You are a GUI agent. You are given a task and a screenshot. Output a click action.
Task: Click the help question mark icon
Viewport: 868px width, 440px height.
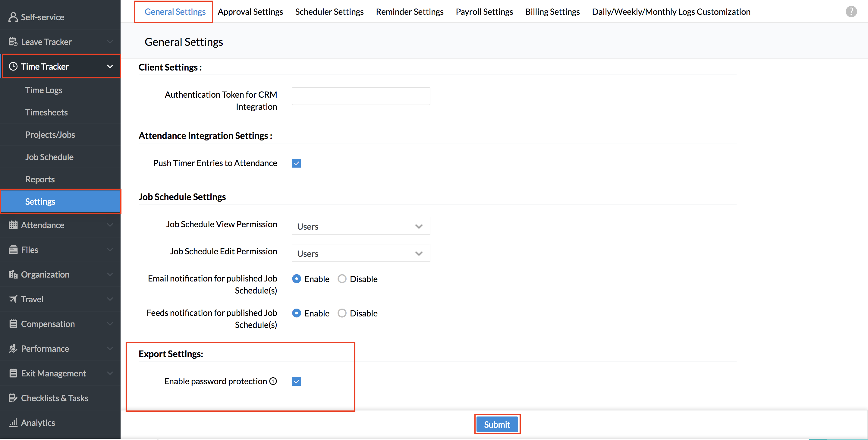[x=851, y=12]
